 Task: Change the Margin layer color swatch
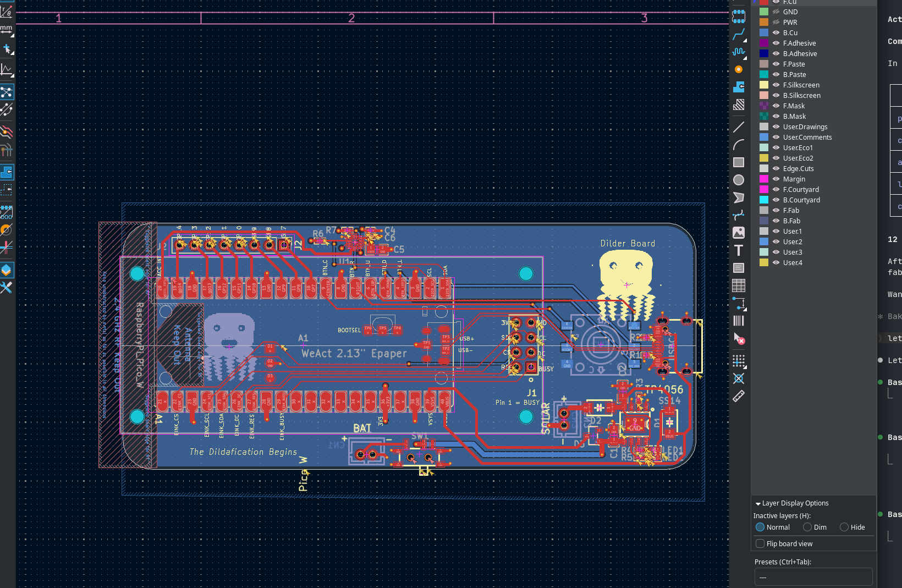point(764,179)
